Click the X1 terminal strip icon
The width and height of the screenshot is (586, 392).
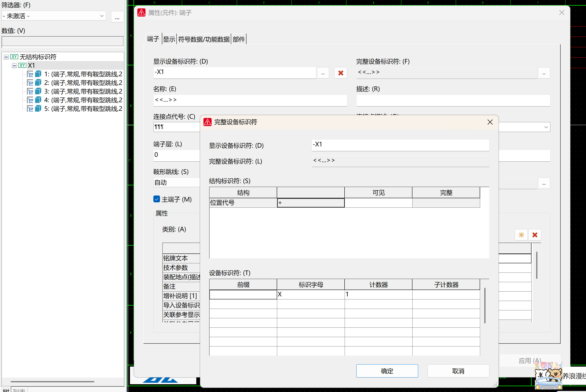pyautogui.click(x=22, y=65)
